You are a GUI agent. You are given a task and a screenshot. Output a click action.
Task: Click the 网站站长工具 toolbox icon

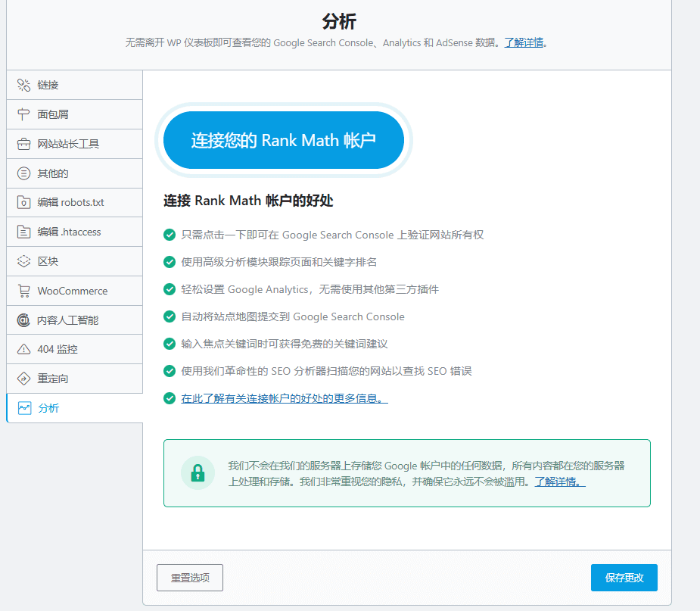23,144
